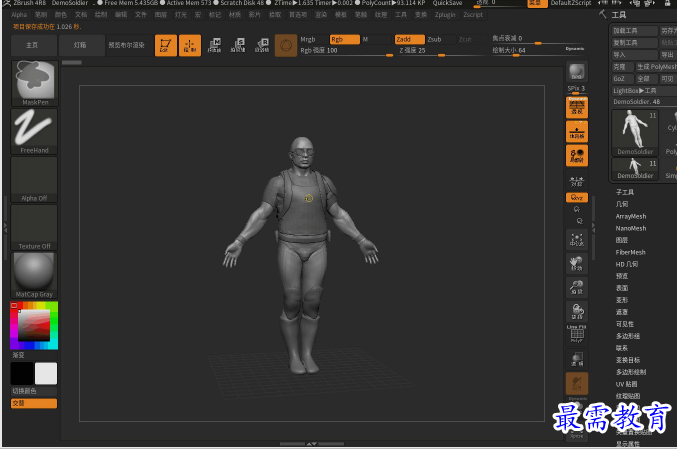Screen dimensions: 677x449
Task: Select the large DemoSoldier tool thumbnail
Action: 635,132
